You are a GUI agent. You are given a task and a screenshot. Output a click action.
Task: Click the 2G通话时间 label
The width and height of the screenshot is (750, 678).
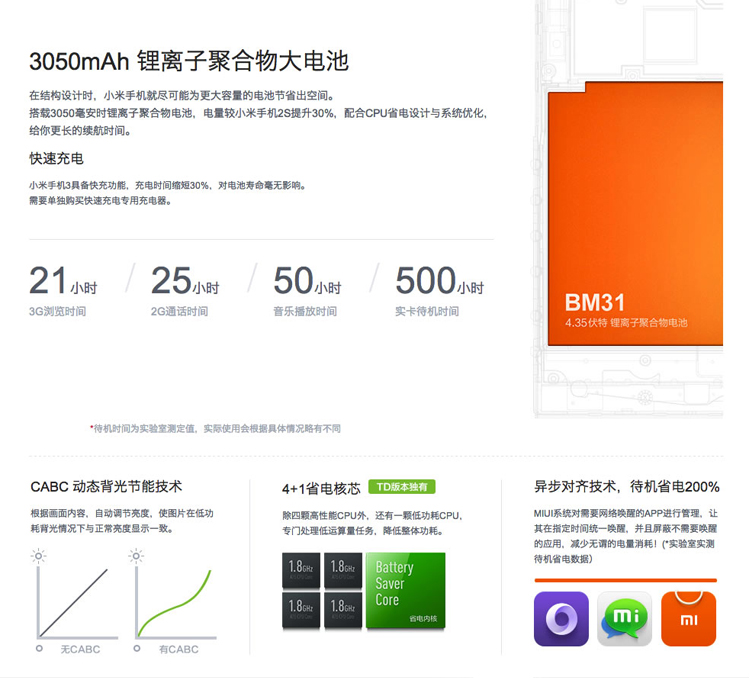[x=179, y=311]
